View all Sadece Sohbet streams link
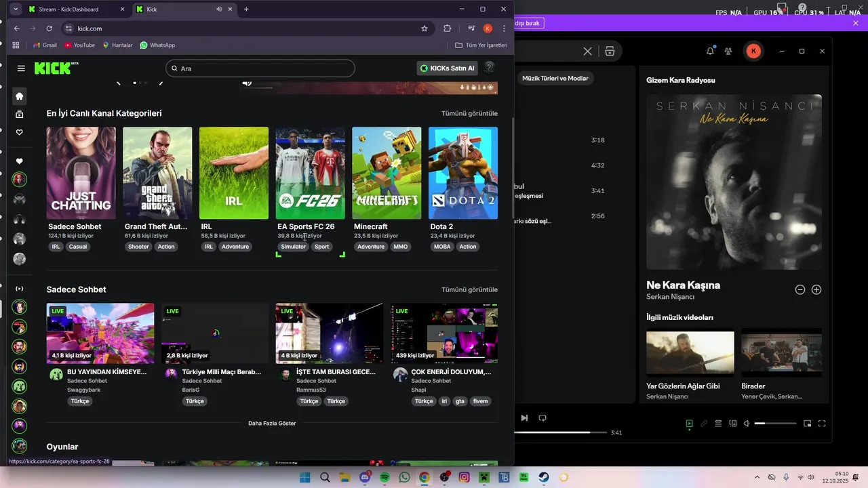 click(469, 289)
